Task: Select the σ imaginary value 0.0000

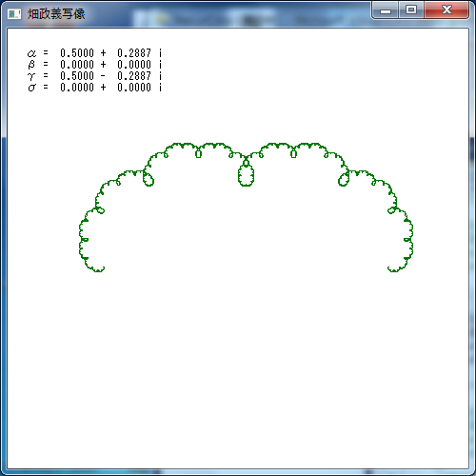Action: (x=134, y=88)
